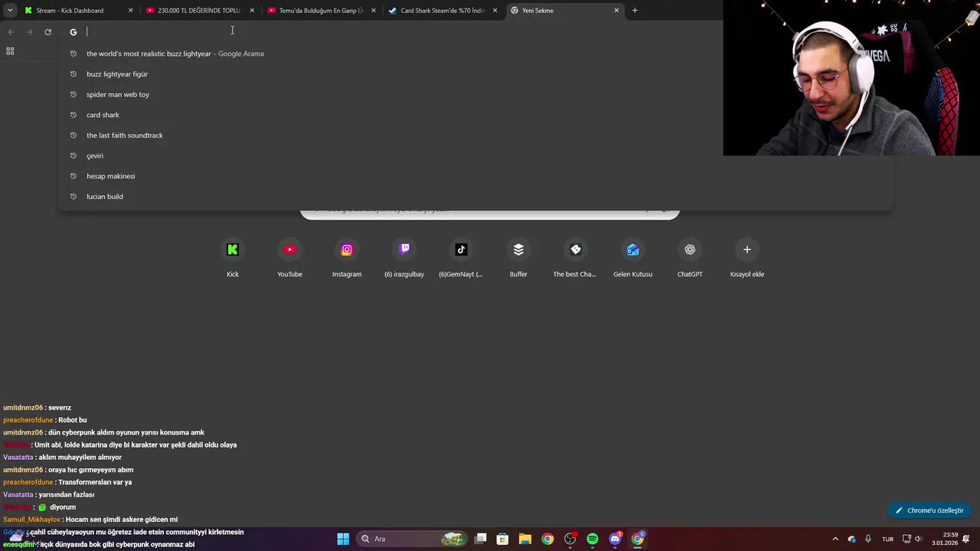Click the Google G icon in address bar
Screen dimensions: 980x551
pyautogui.click(x=73, y=31)
